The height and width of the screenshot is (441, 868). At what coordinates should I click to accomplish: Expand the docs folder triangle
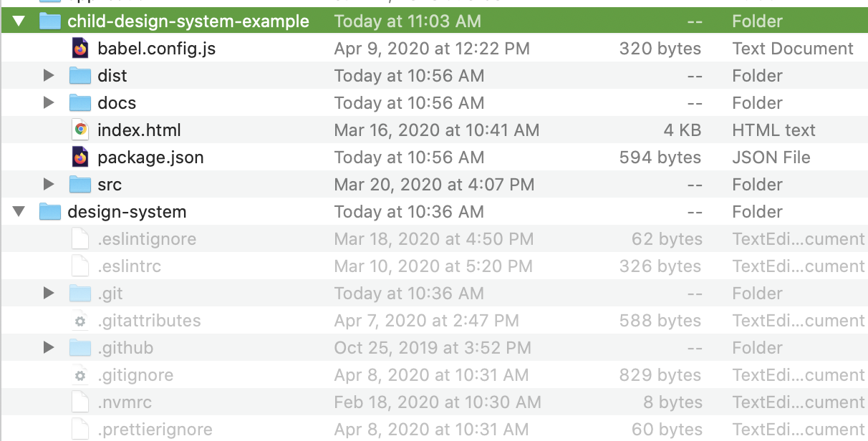coord(49,103)
